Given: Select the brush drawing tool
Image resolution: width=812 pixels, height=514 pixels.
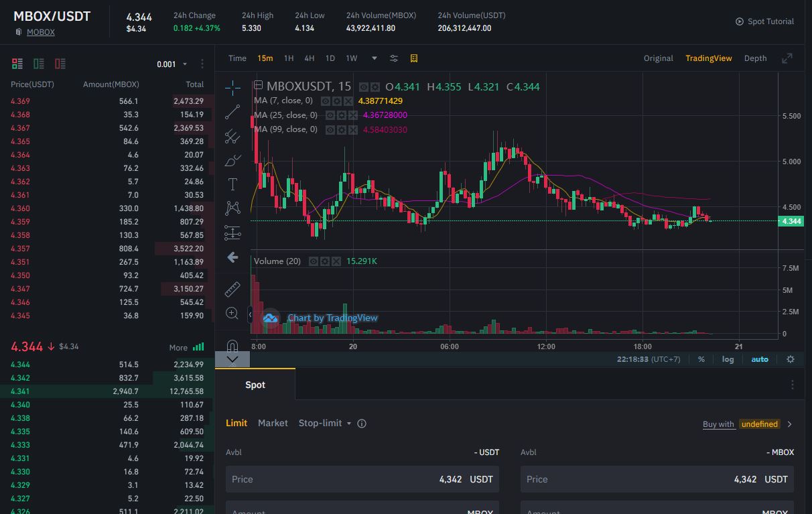Looking at the screenshot, I should (232, 160).
